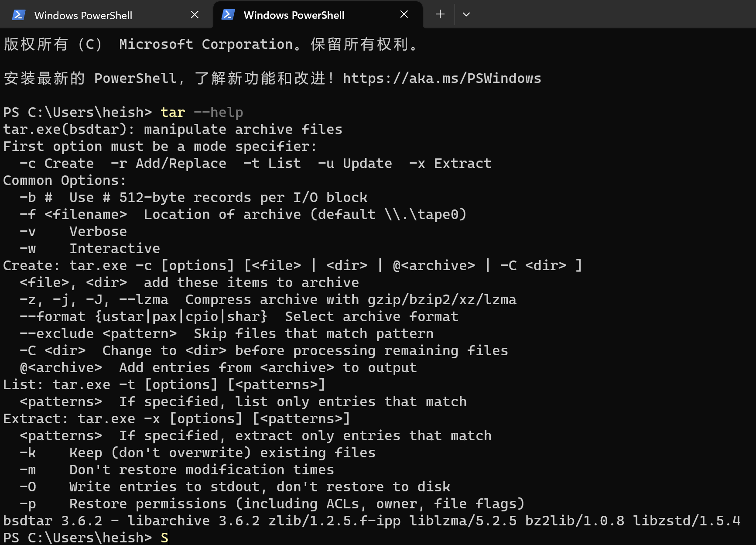Screen dimensions: 756x545
Task: Close the first PowerShell tab
Action: tap(195, 14)
